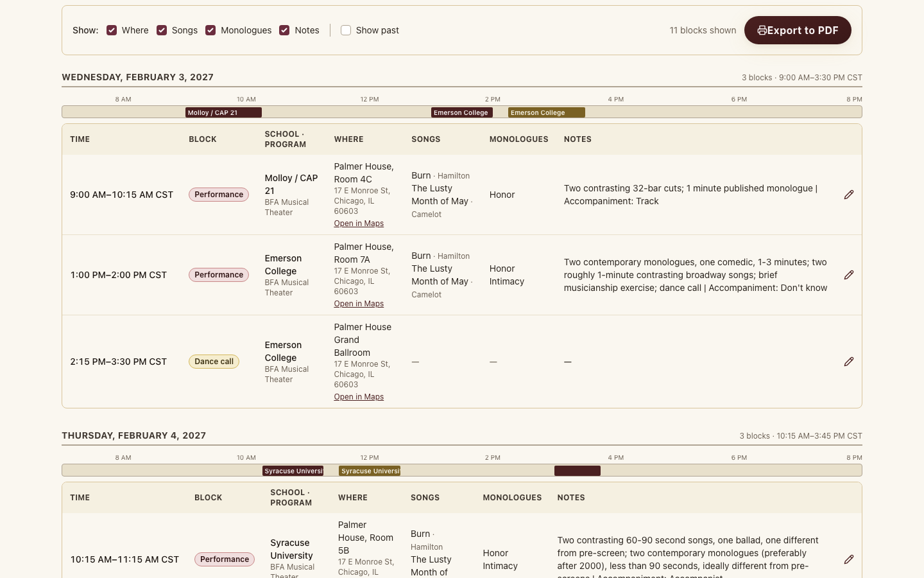Click the Performance tag in the 10:15 AM row
Screen dimensions: 924x578
[x=225, y=559]
